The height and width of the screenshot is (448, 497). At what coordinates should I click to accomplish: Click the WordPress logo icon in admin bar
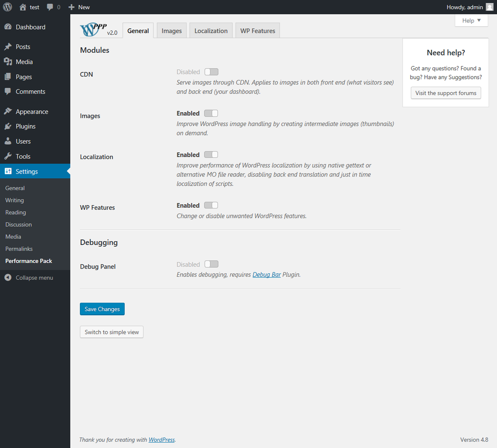coord(7,7)
